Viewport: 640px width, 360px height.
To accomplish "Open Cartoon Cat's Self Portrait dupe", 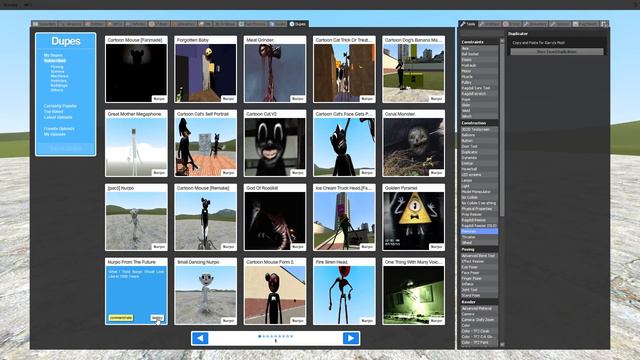I will point(205,143).
